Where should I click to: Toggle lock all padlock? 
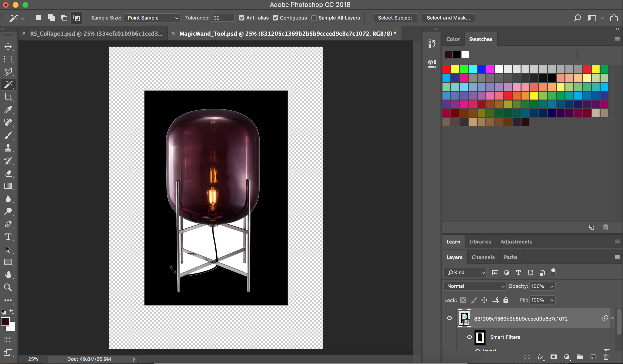[x=506, y=300]
